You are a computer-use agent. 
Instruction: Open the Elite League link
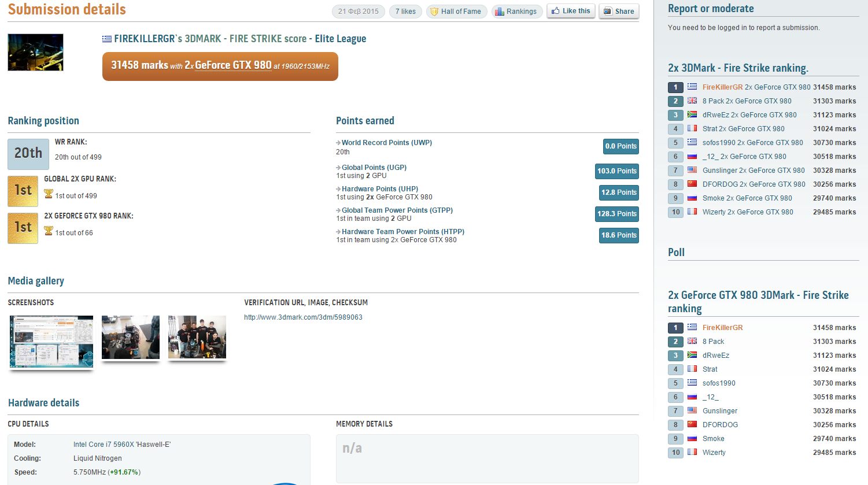[x=340, y=39]
